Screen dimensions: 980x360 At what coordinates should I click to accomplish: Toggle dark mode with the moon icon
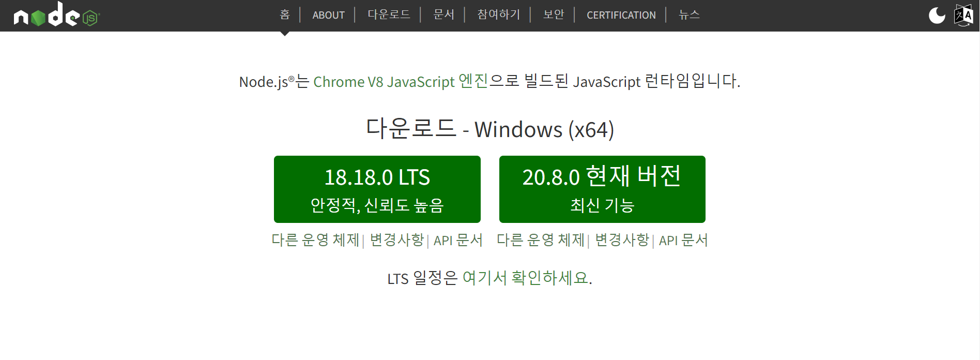pyautogui.click(x=937, y=16)
